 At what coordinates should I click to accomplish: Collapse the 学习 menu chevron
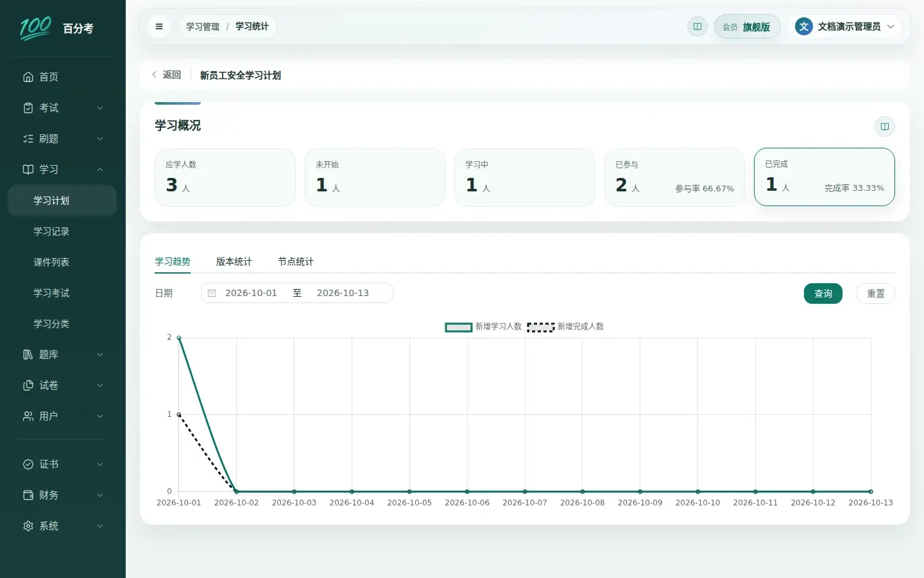click(x=100, y=170)
